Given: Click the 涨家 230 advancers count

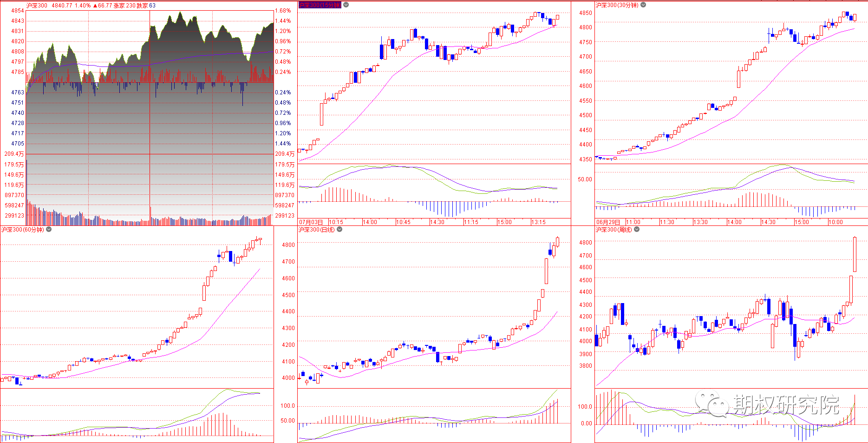Looking at the screenshot, I should [x=124, y=6].
